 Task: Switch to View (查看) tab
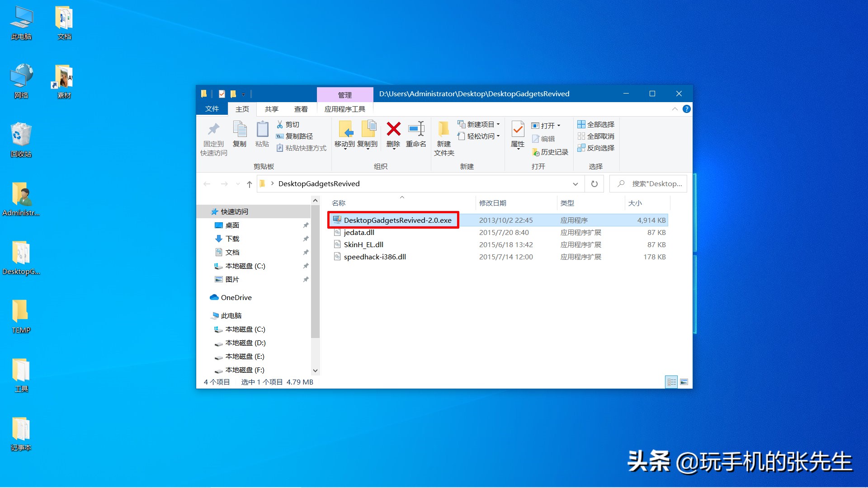pyautogui.click(x=301, y=109)
